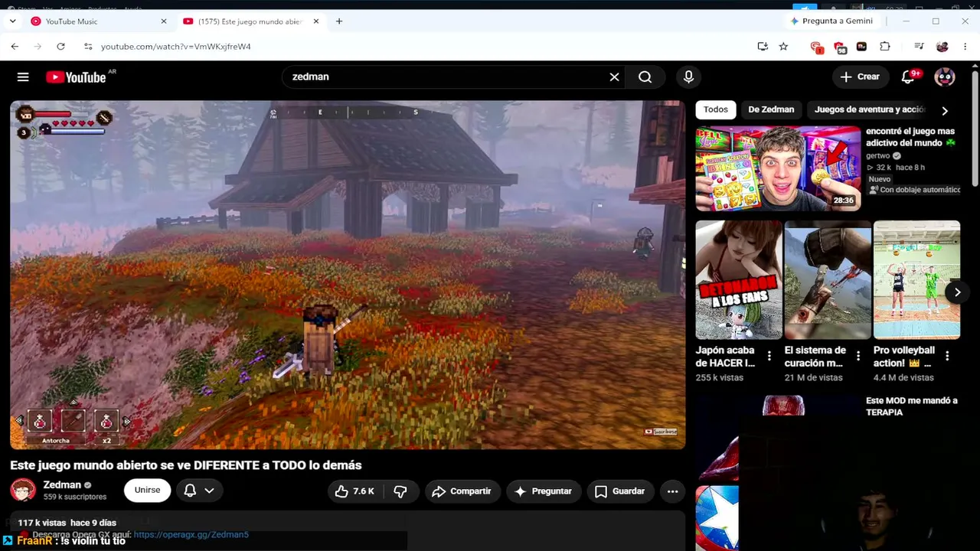Click the 117 k vistas hace 9 días text
This screenshot has width=980, height=551.
67,523
